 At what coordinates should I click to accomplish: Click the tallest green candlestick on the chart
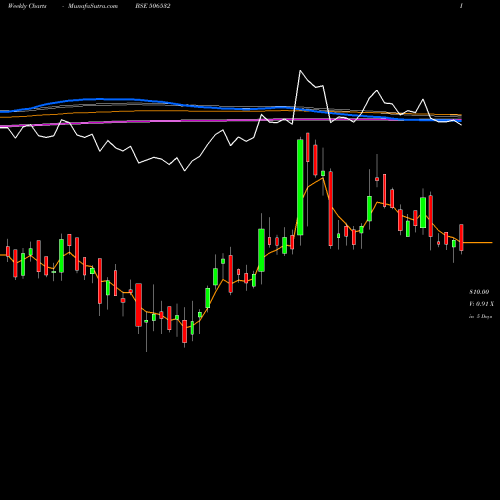coord(300,187)
